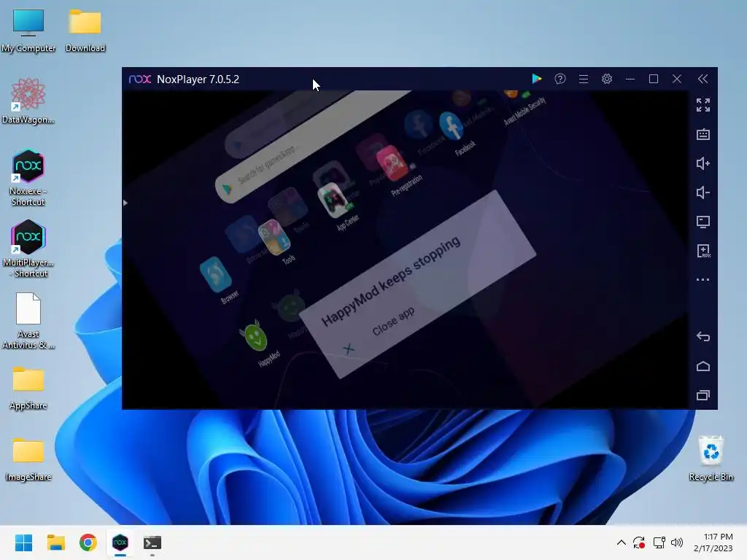Viewport: 747px width, 560px height.
Task: Open Android recent apps button
Action: pos(703,394)
